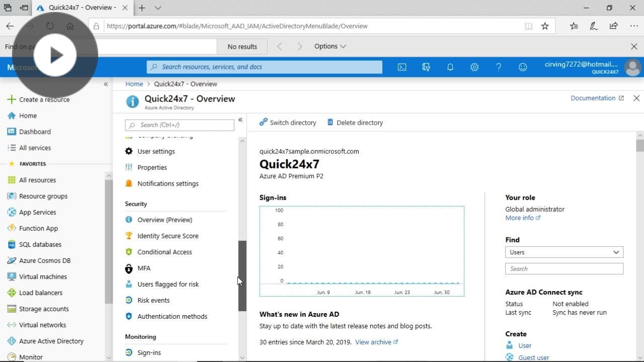Go to next find result arrow

[x=300, y=46]
